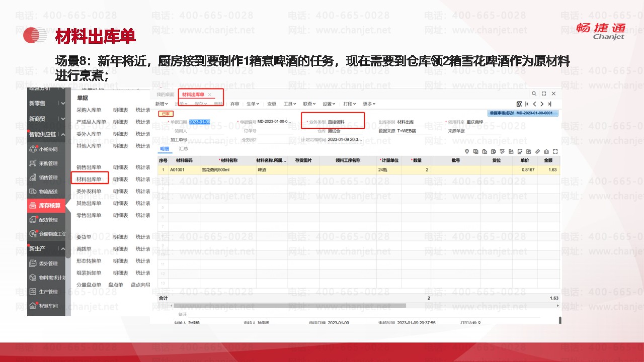Click 变更 in the toolbar
Image resolution: width=644 pixels, height=362 pixels.
tap(272, 104)
